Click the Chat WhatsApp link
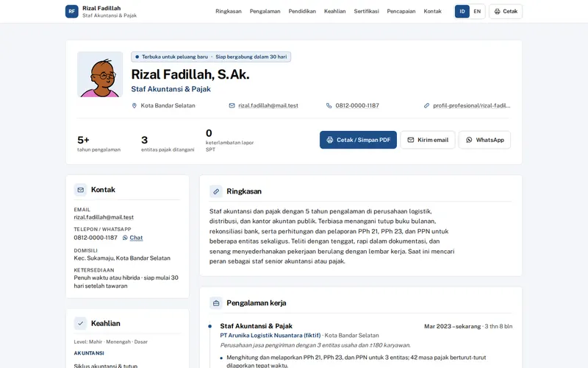Image resolution: width=588 pixels, height=368 pixels. point(136,238)
